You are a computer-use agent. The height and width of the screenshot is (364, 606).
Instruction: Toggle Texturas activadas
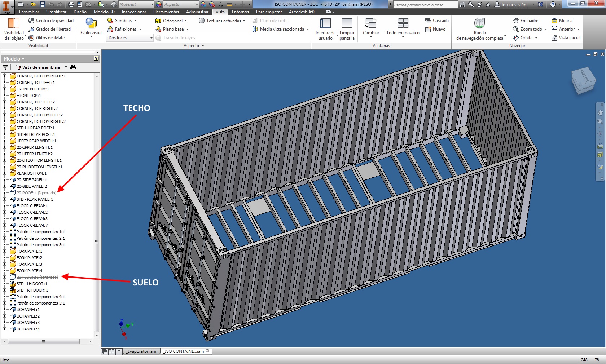tap(221, 21)
